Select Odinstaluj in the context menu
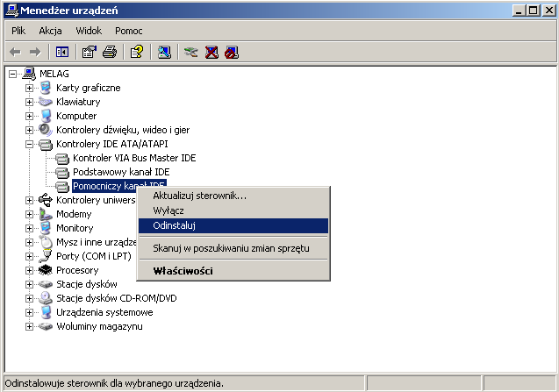559x392 pixels. [x=233, y=225]
